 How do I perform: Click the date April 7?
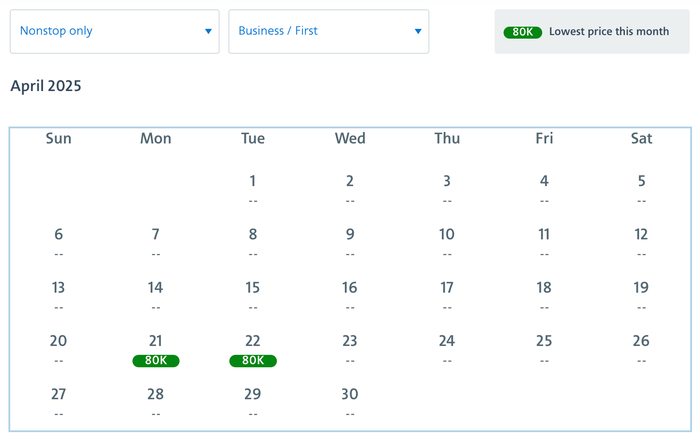pyautogui.click(x=155, y=234)
